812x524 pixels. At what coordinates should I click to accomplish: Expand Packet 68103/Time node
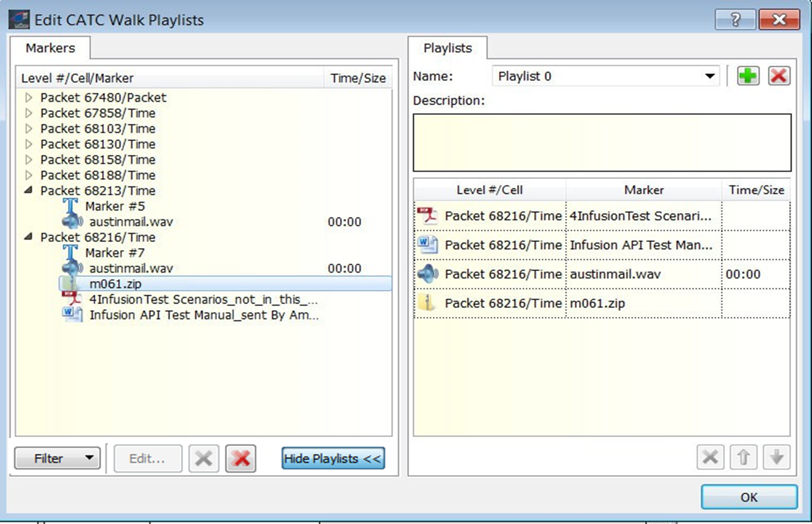(28, 128)
